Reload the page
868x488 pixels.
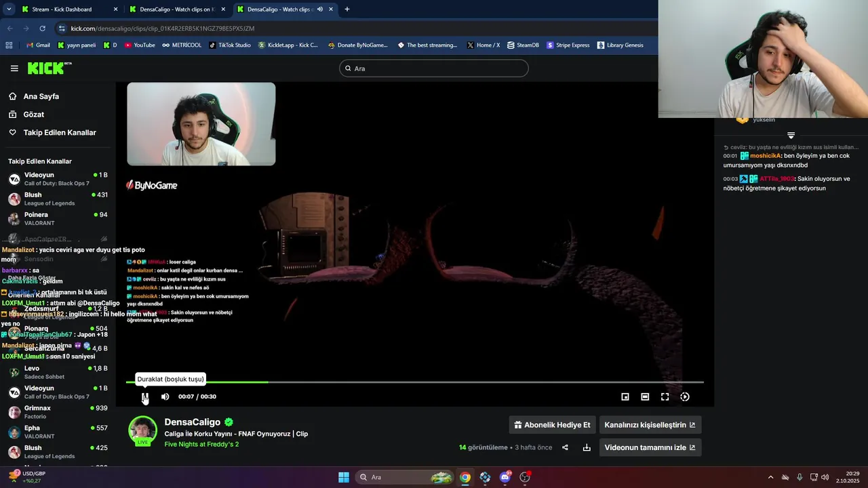(42, 28)
